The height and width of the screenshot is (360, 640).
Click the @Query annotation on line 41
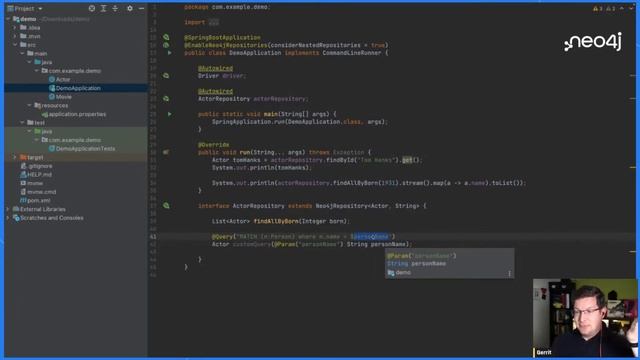(x=222, y=236)
